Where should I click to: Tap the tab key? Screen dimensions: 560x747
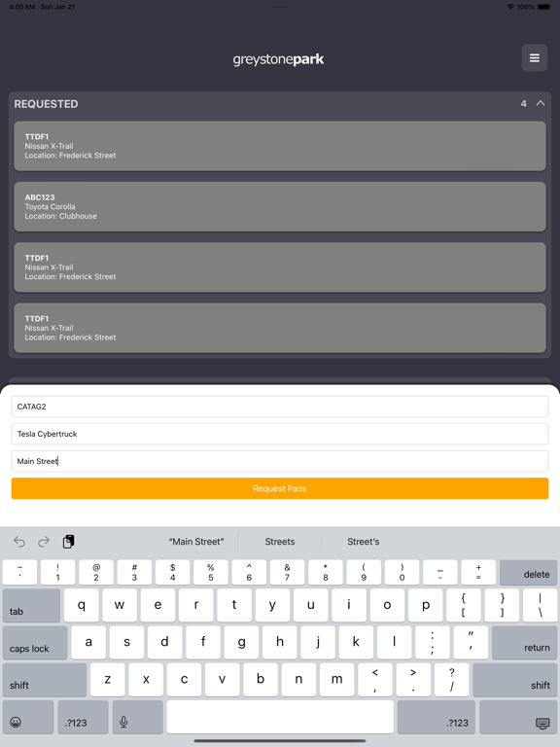click(x=31, y=606)
